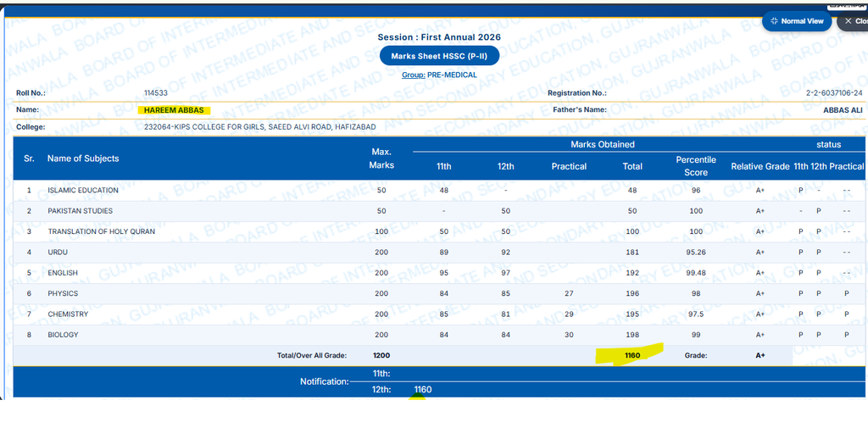Click father's name ABBAS ALI

[x=843, y=110]
